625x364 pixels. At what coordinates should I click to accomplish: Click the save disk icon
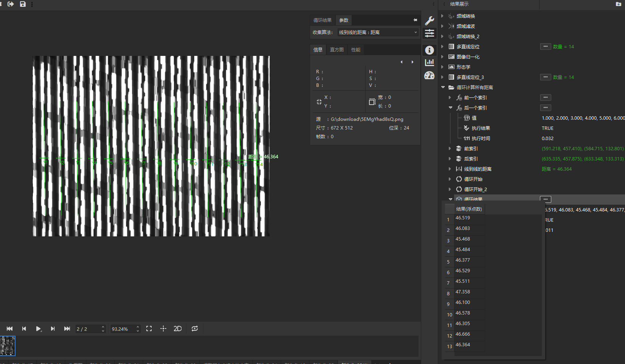pos(23,4)
